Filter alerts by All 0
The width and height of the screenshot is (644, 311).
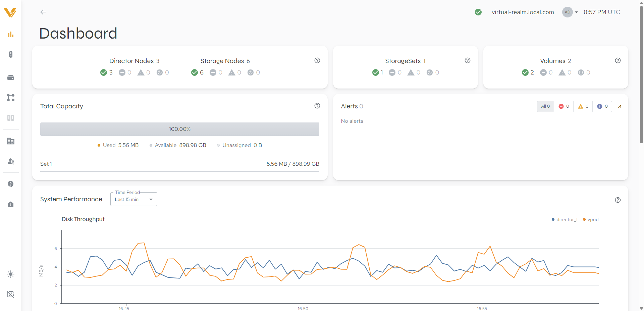[x=545, y=106]
